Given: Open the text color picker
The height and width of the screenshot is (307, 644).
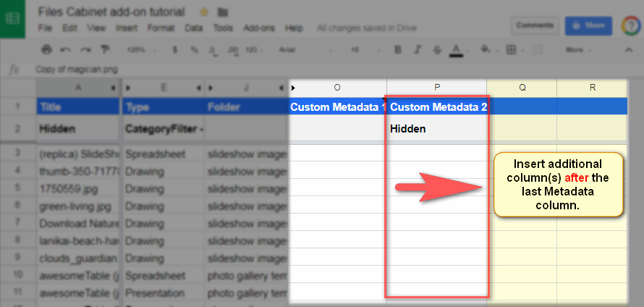Looking at the screenshot, I should 456,50.
